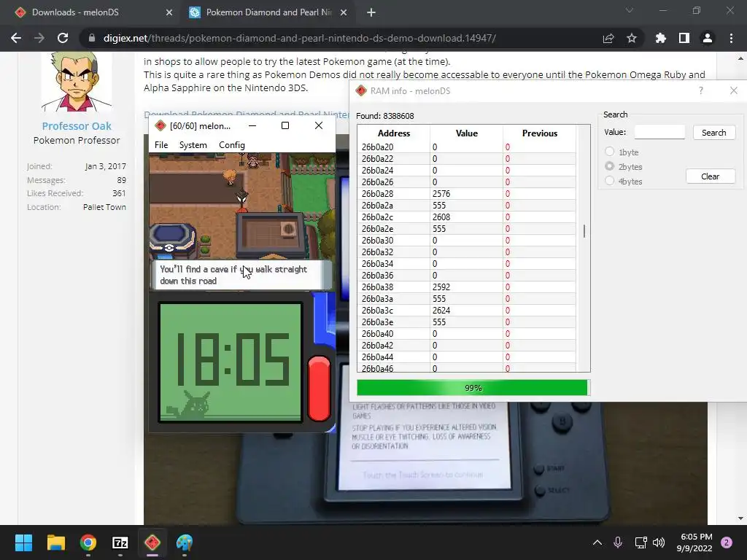Click the Value search input field

coord(659,132)
